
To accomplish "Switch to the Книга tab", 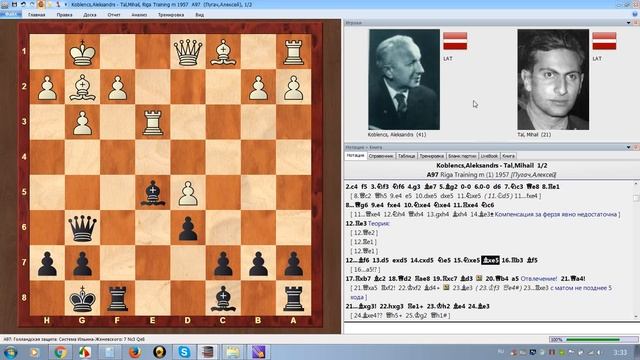I will coord(508,156).
